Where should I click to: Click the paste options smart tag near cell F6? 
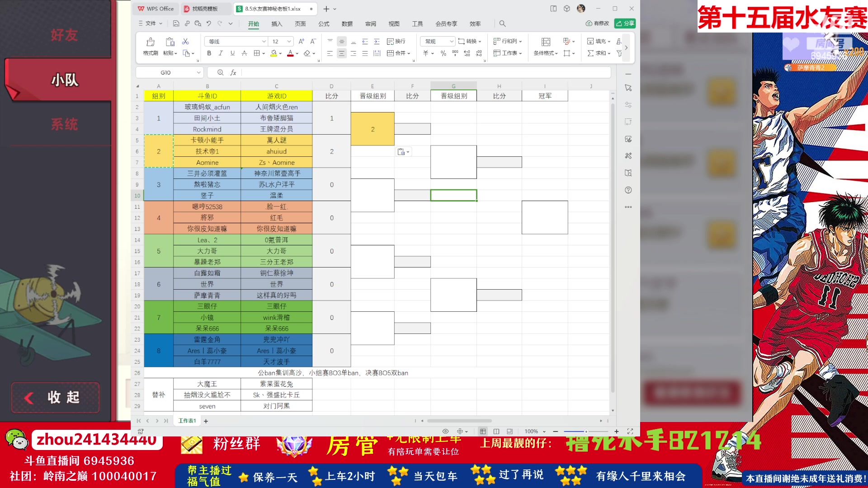point(403,152)
